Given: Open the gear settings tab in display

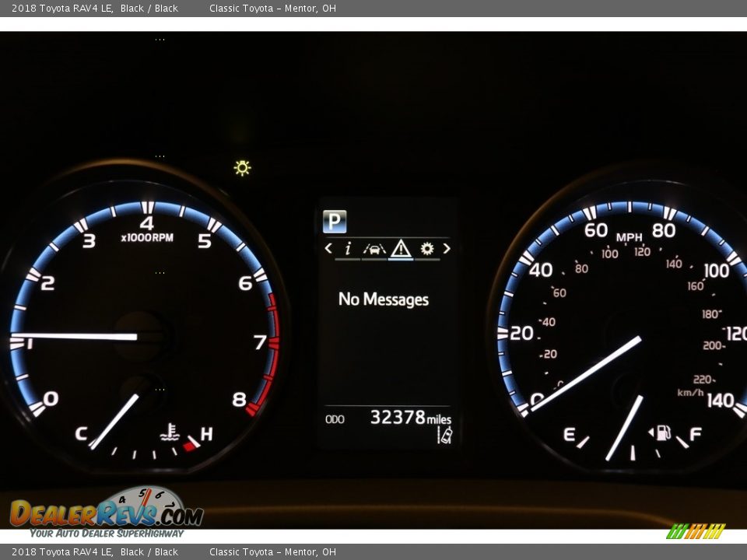Looking at the screenshot, I should [x=427, y=248].
